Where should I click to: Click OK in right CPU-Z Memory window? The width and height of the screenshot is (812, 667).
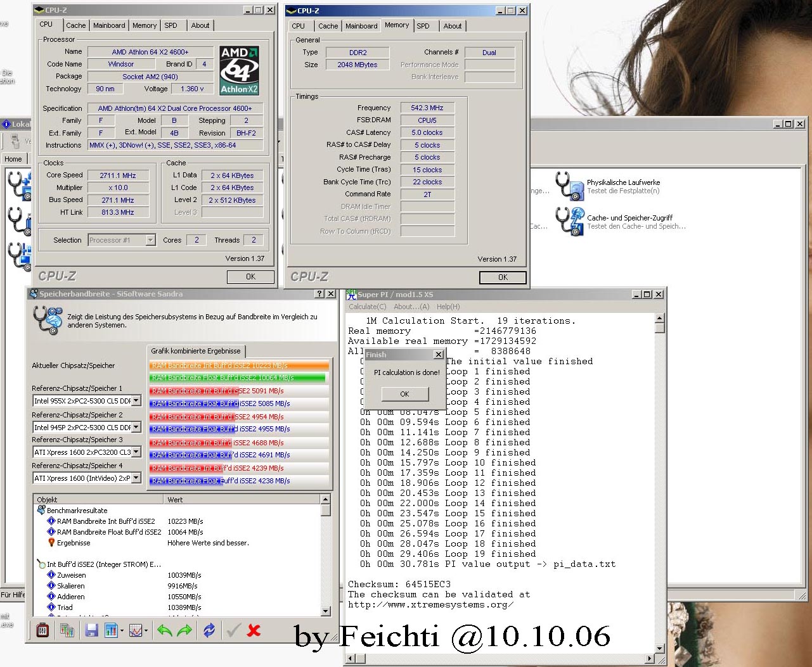503,277
